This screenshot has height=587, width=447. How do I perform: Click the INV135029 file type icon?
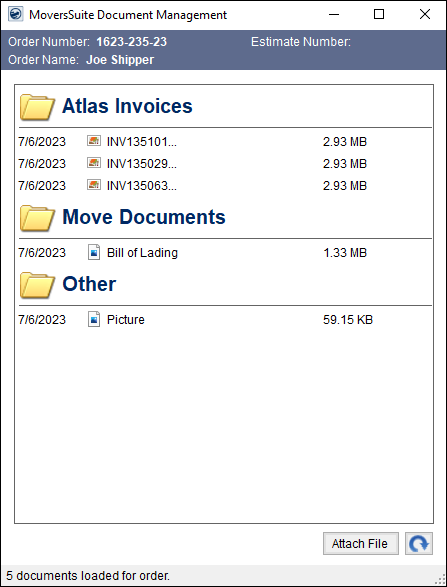point(94,163)
